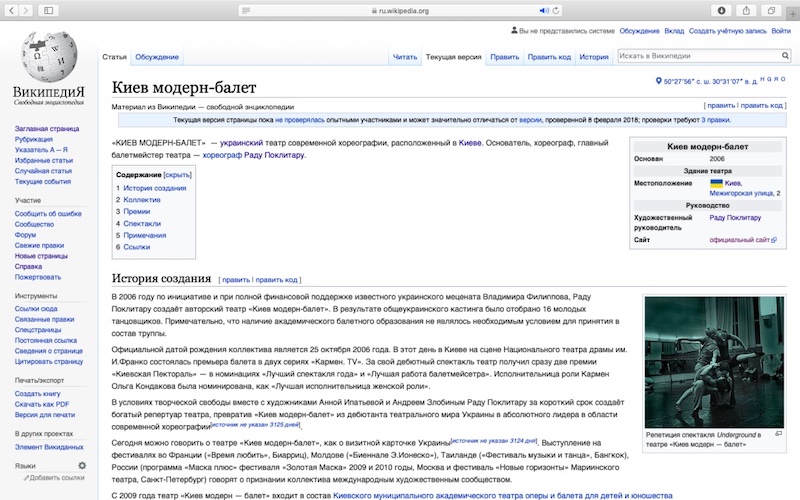The height and width of the screenshot is (500, 800).
Task: Show all tabs overview button
Action: (x=771, y=10)
